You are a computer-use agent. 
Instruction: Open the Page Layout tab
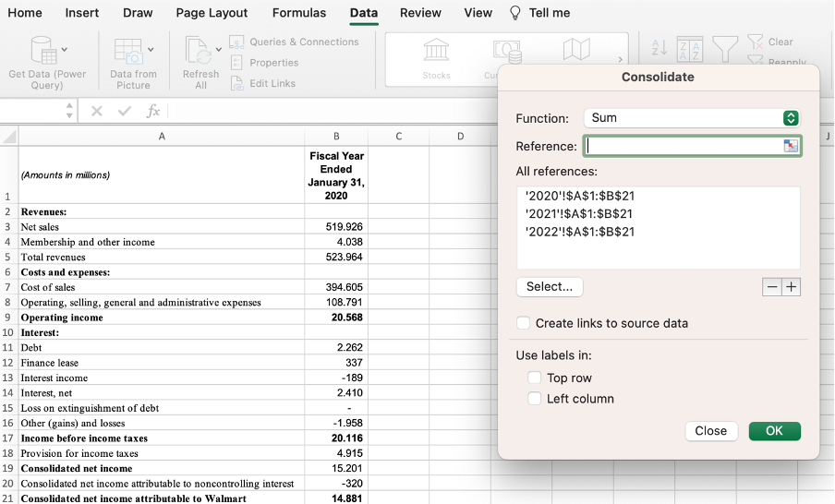212,13
